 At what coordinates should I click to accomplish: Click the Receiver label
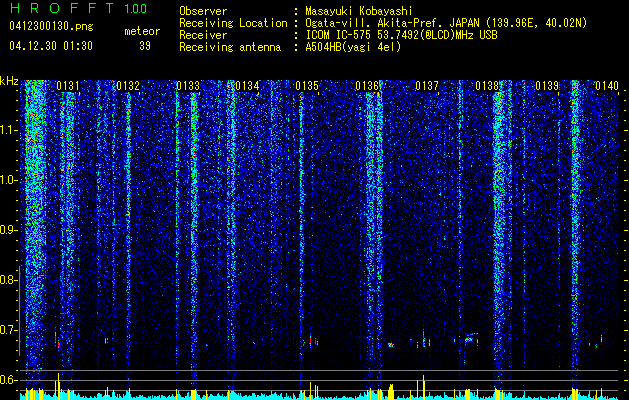(203, 35)
